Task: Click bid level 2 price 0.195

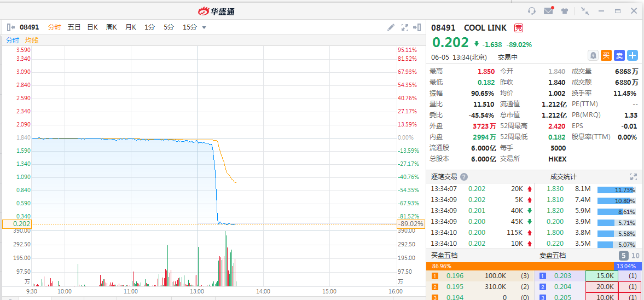Action: [x=455, y=287]
